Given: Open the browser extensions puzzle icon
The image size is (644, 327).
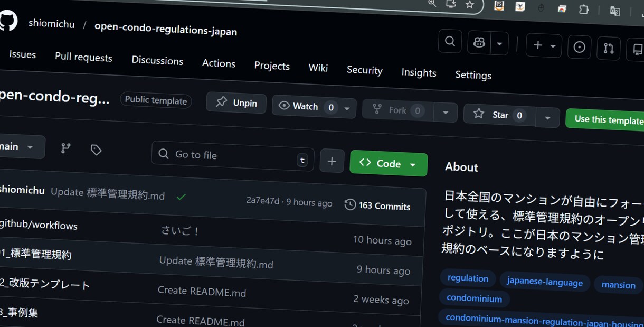Looking at the screenshot, I should (583, 10).
